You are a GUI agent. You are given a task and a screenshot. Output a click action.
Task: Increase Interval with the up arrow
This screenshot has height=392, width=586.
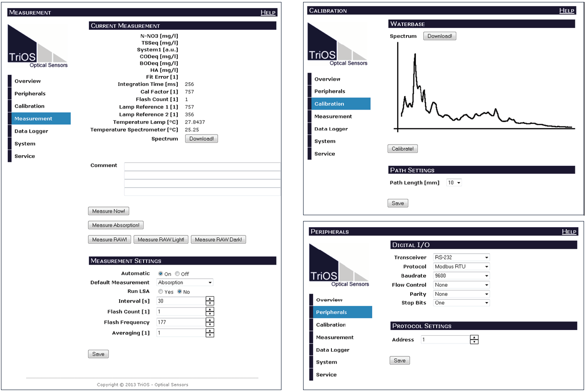pyautogui.click(x=210, y=299)
